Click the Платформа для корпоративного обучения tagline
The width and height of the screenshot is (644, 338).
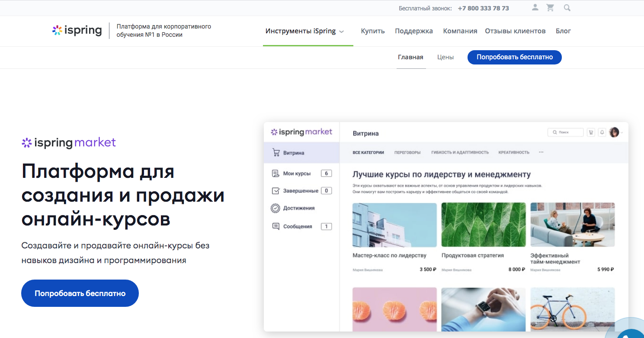[164, 31]
